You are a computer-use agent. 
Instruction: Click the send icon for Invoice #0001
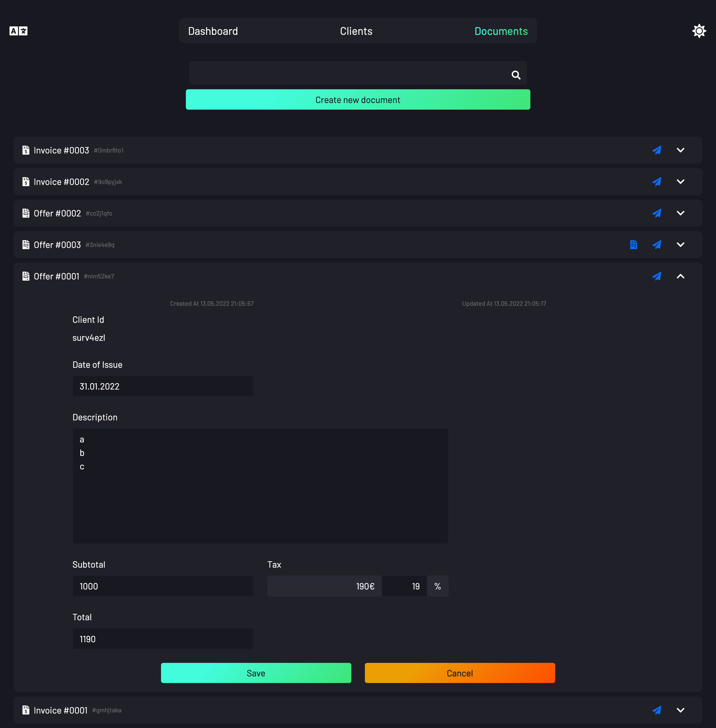657,710
